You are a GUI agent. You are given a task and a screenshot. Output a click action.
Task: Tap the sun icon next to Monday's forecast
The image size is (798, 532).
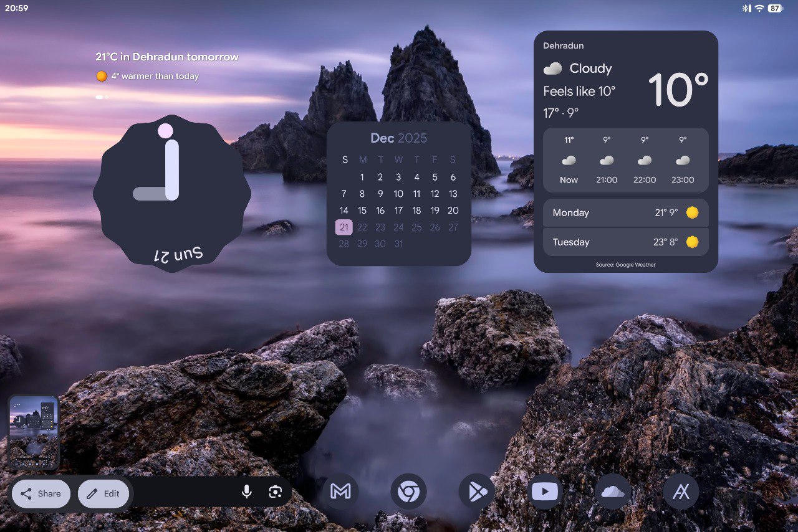coord(693,212)
